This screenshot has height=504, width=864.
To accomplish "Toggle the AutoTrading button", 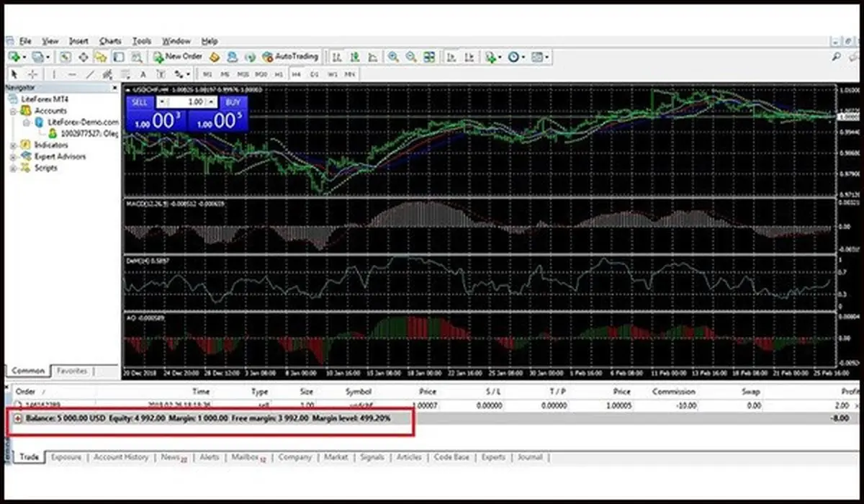I will [292, 56].
